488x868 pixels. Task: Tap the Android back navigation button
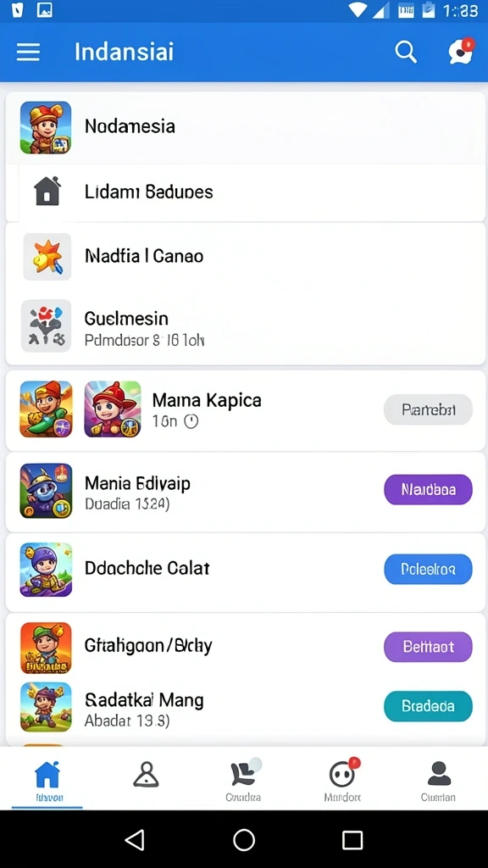[135, 840]
